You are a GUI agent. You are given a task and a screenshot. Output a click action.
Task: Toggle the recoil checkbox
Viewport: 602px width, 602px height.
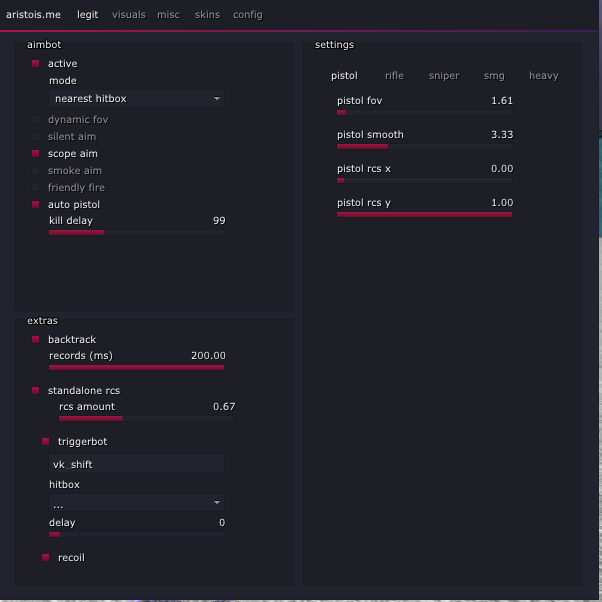click(x=45, y=557)
